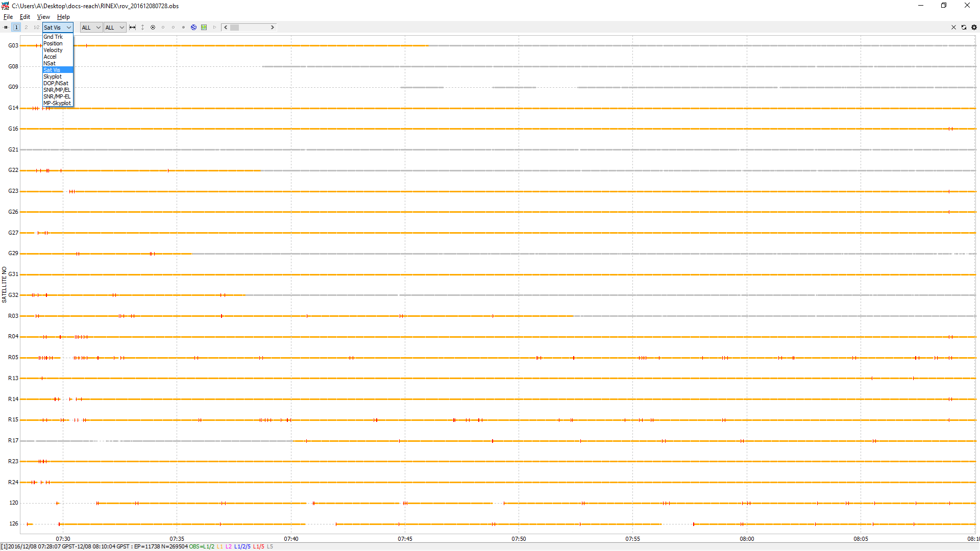Open the blue globe Google Earth view
The image size is (980, 551).
[193, 28]
